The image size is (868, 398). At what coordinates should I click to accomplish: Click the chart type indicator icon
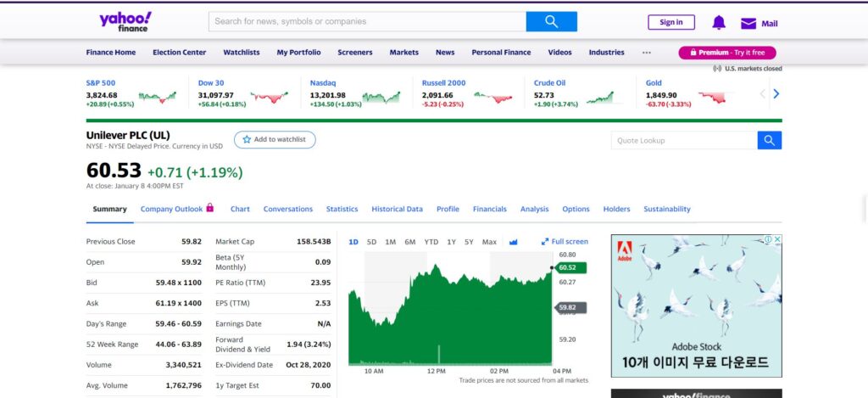[514, 242]
